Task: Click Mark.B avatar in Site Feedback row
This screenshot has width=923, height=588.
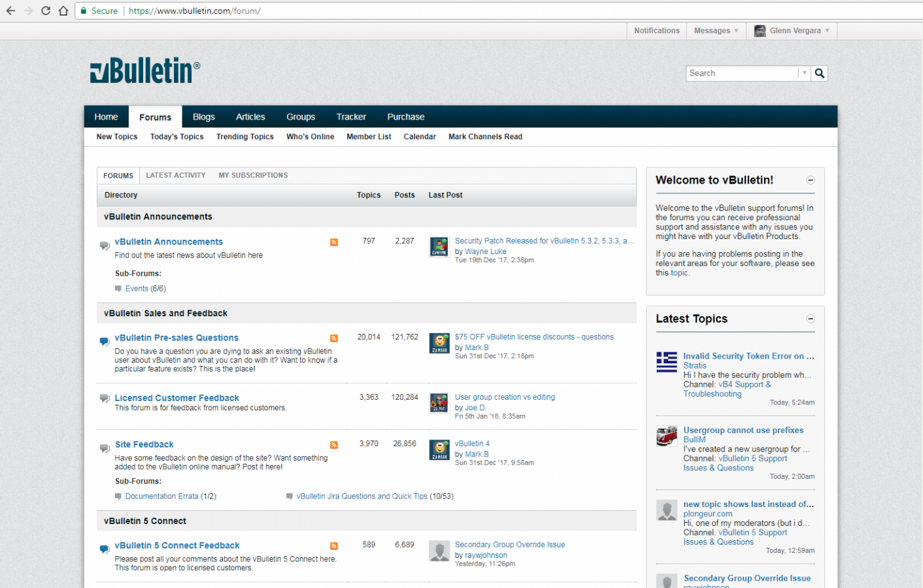Action: (439, 449)
